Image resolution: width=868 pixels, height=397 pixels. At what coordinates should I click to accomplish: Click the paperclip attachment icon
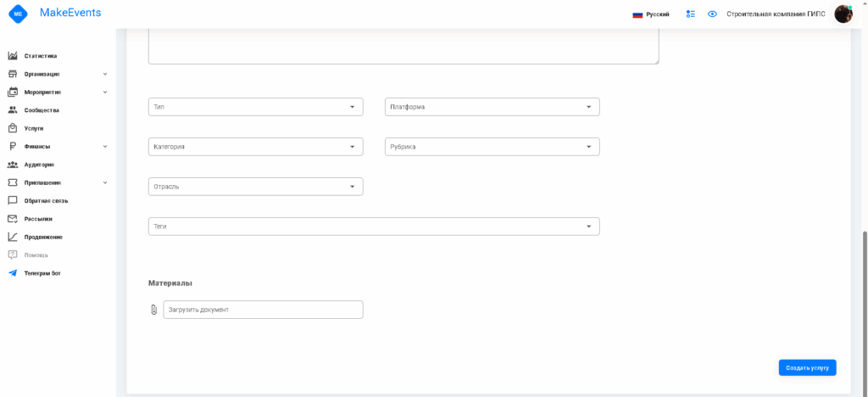pos(153,310)
